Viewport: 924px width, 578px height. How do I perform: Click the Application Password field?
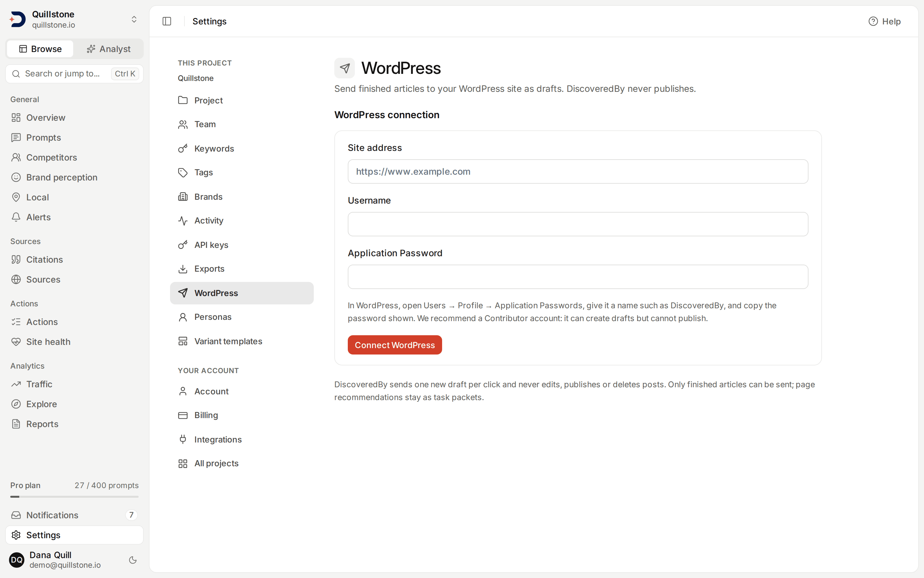pos(578,277)
